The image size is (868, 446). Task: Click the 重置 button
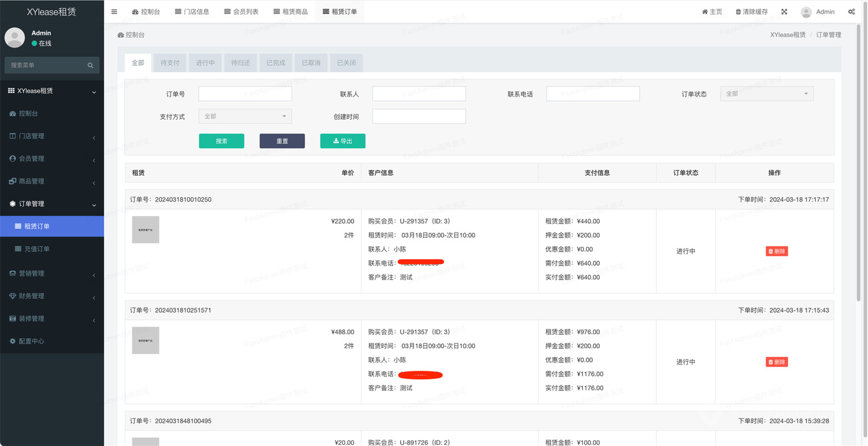tap(282, 141)
